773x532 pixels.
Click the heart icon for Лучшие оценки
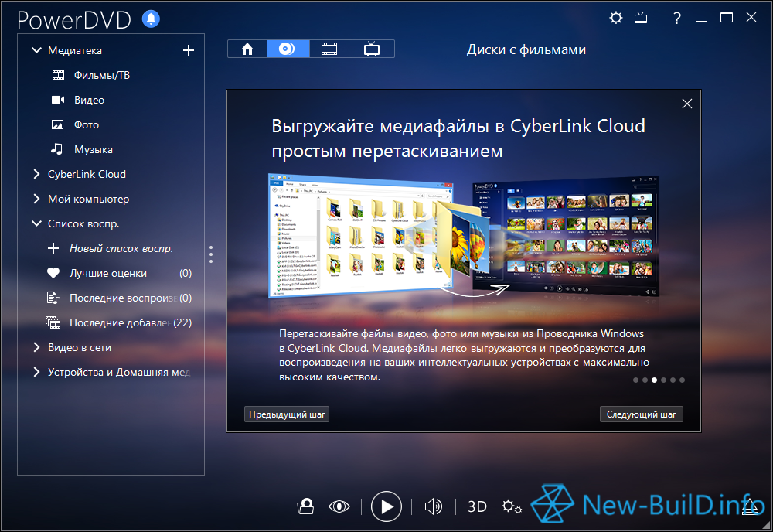tap(53, 273)
